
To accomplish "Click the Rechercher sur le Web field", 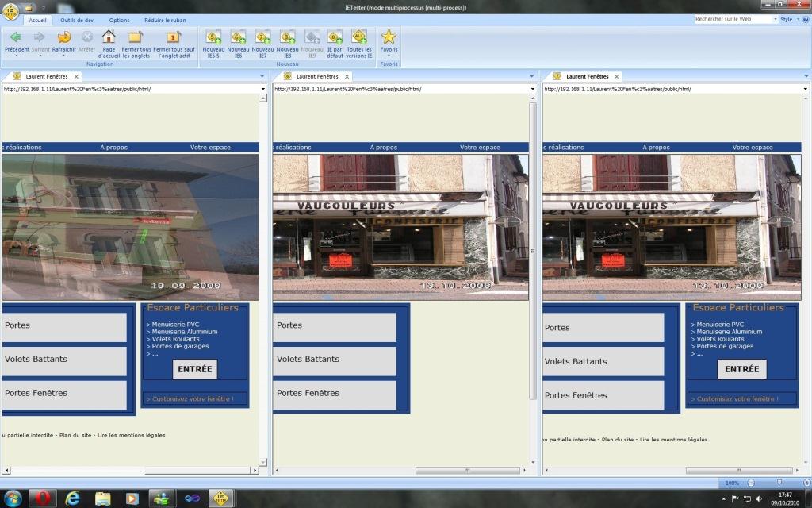I will (733, 19).
